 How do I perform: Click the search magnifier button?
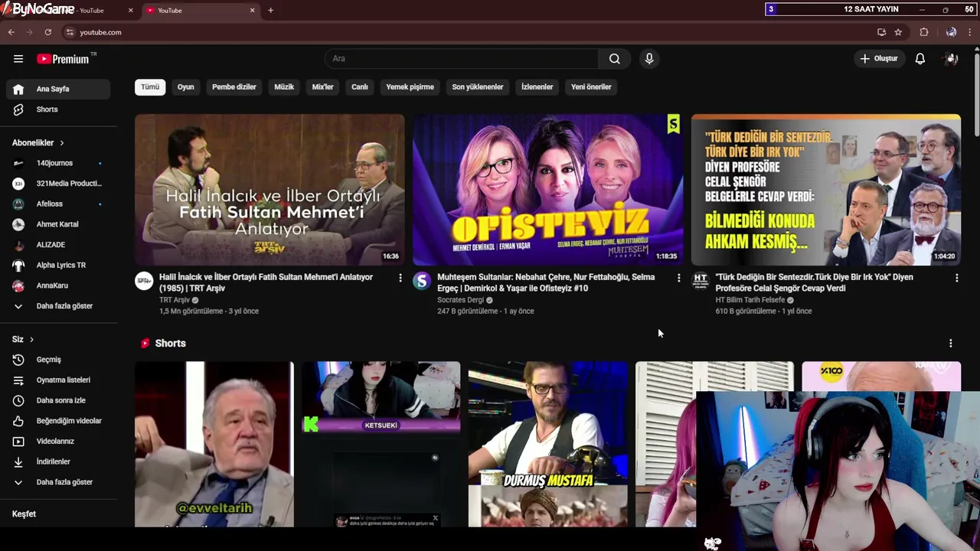click(615, 59)
